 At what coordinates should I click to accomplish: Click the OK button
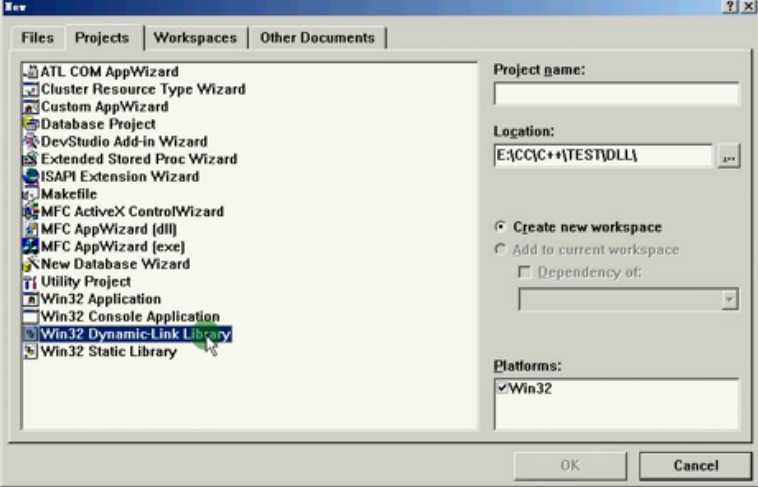click(x=570, y=466)
